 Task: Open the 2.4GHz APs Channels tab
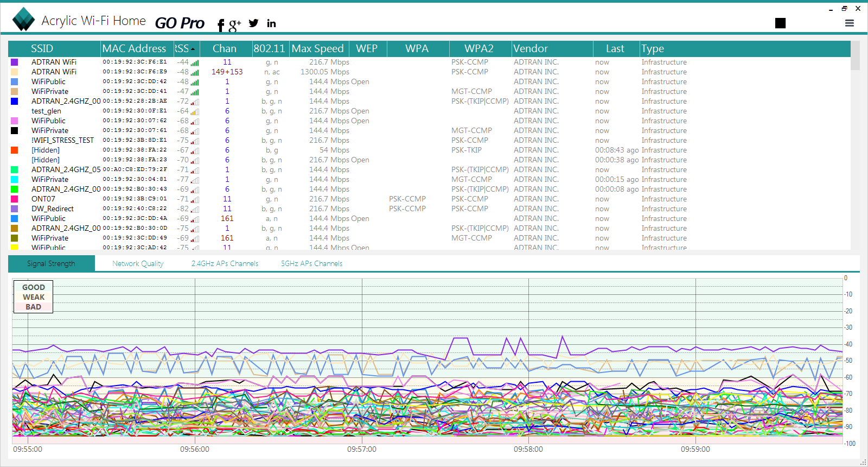click(x=225, y=263)
